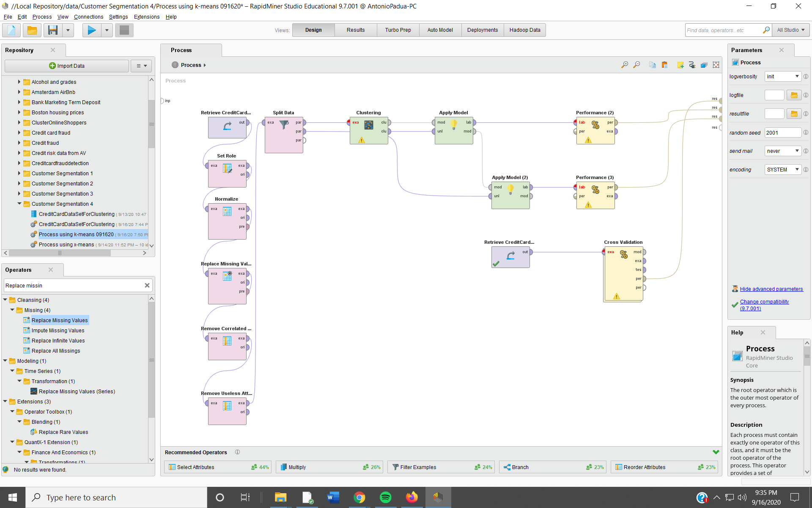
Task: Open Spotify from the taskbar
Action: [x=385, y=497]
